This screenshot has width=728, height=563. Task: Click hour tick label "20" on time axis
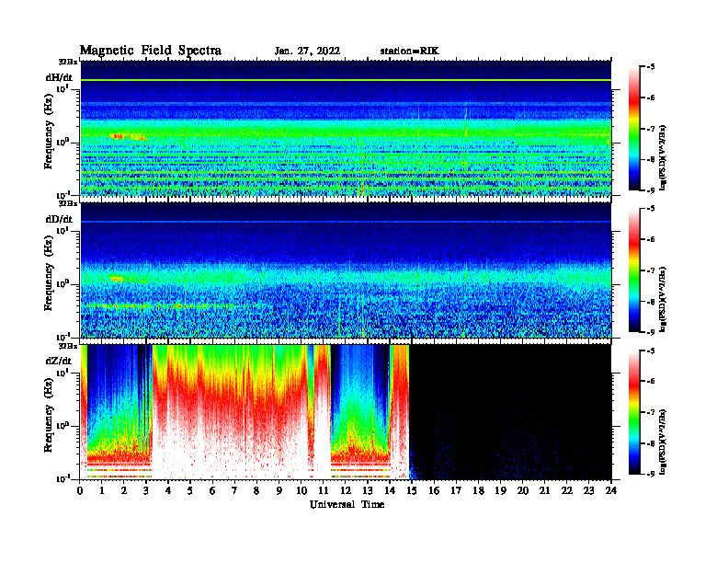tap(523, 491)
